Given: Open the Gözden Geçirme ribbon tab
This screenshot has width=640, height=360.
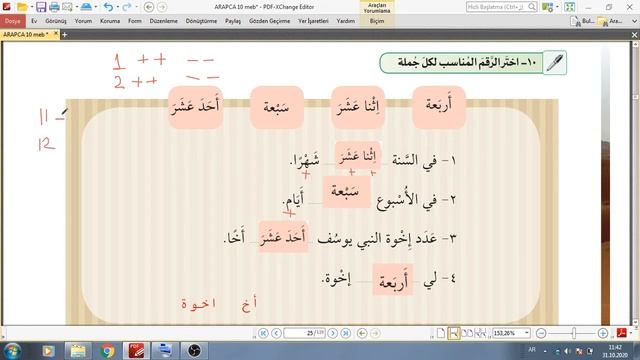Looking at the screenshot, I should pos(270,21).
